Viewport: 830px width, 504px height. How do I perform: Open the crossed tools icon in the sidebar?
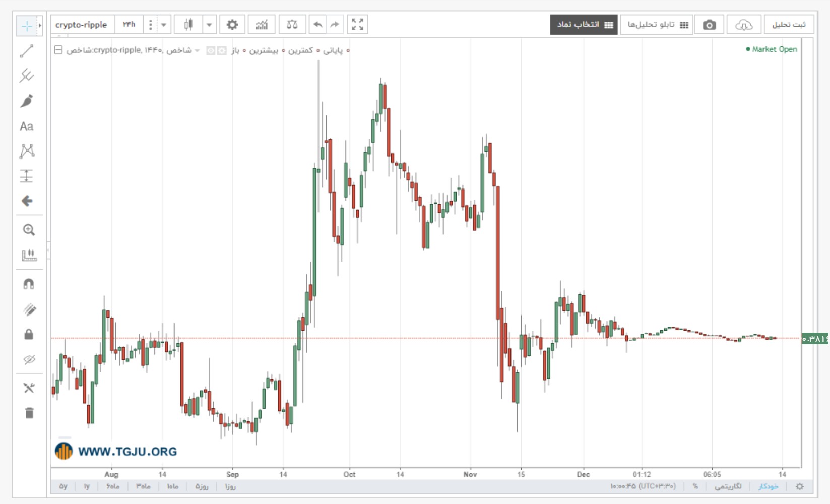[x=29, y=388]
